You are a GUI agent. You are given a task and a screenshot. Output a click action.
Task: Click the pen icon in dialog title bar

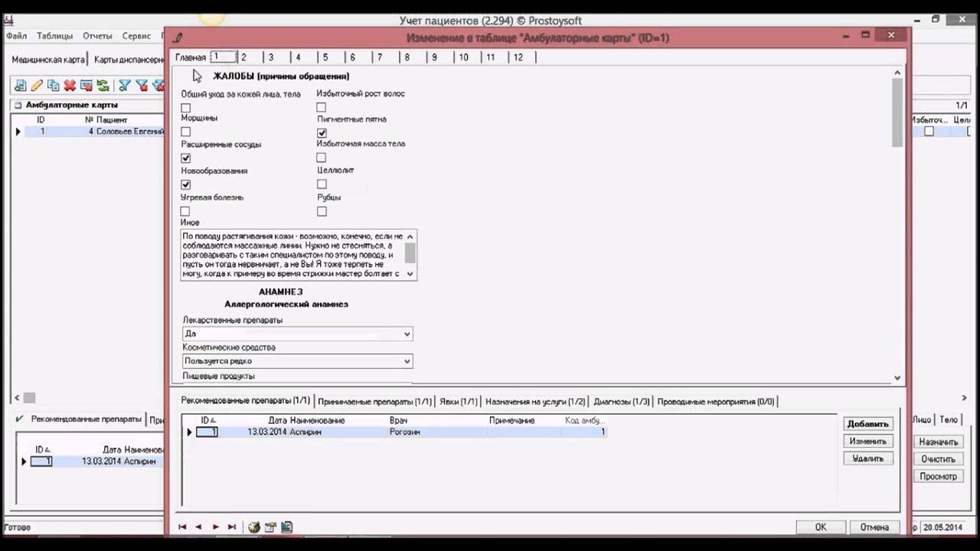coord(178,36)
